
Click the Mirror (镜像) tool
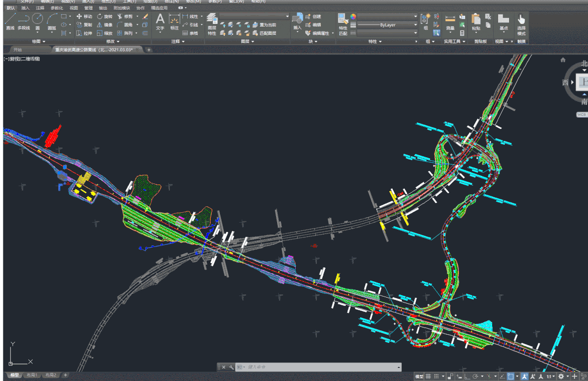[x=105, y=24]
